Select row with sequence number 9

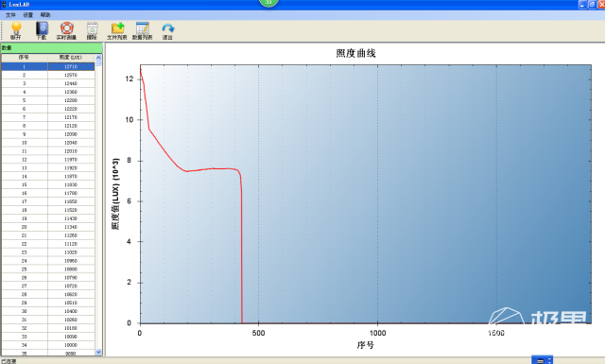tap(48, 134)
